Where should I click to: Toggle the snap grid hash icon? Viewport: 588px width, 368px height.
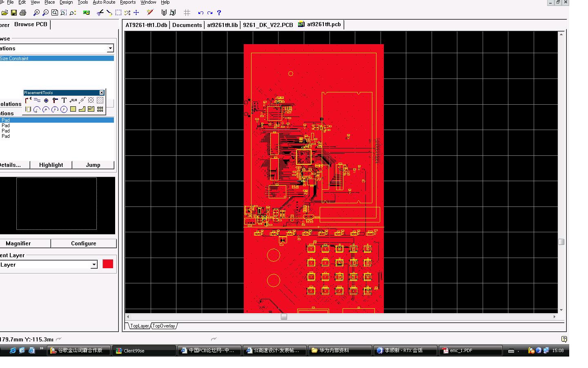pyautogui.click(x=187, y=13)
